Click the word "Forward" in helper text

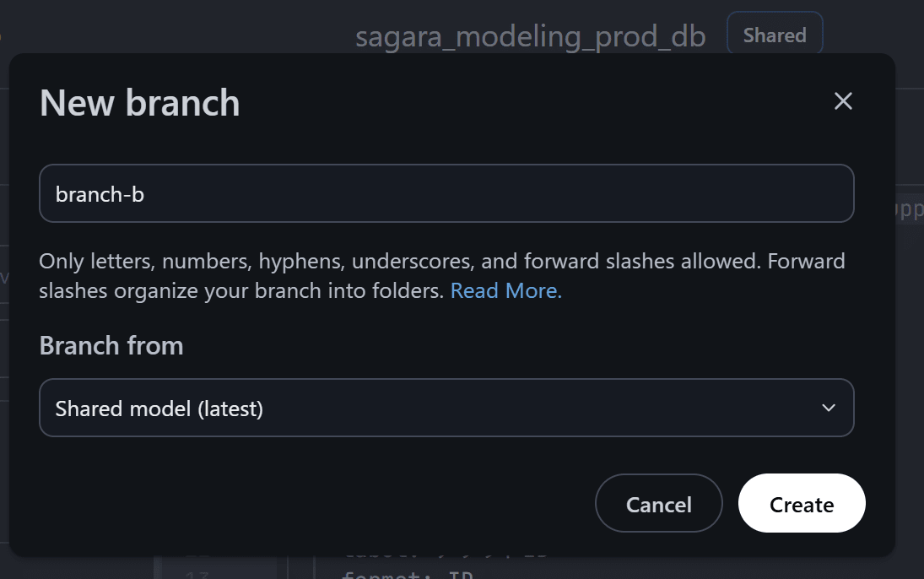click(806, 261)
